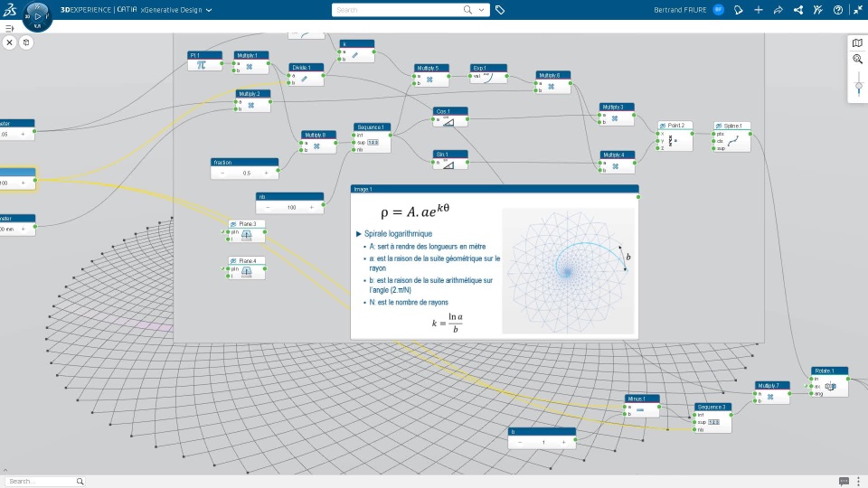Click into the top Search field
This screenshot has height=488, width=868.
pyautogui.click(x=398, y=10)
